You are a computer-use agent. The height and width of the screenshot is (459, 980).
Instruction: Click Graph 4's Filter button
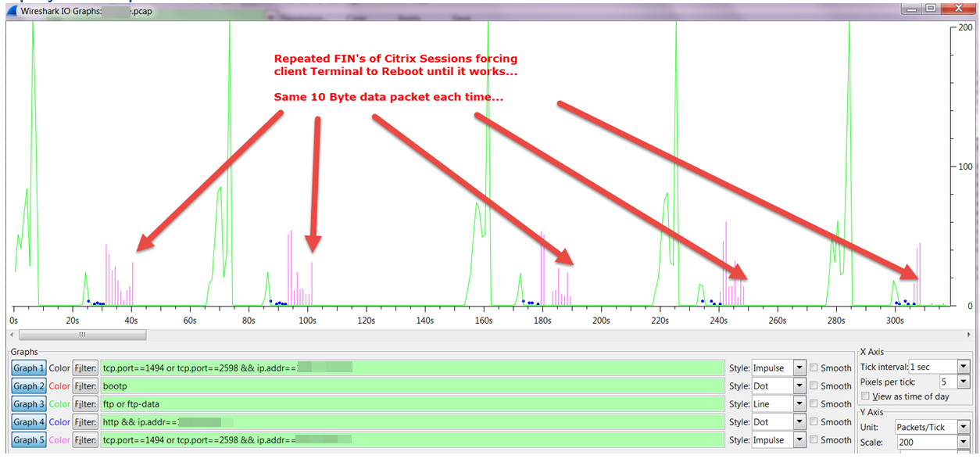tap(84, 421)
